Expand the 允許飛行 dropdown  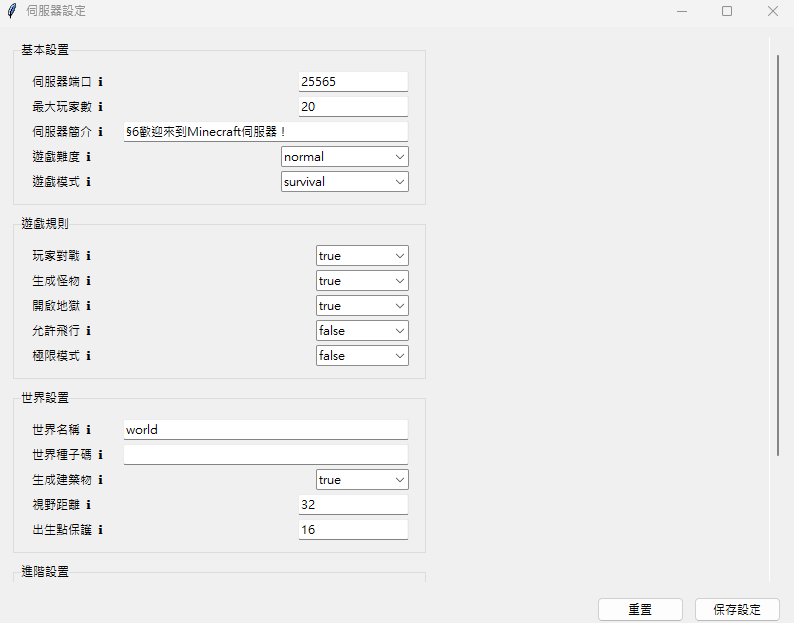[361, 331]
